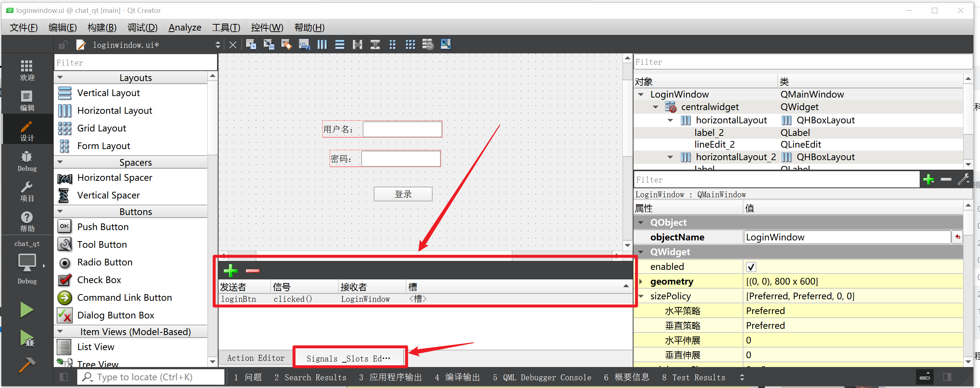Image resolution: width=980 pixels, height=388 pixels.
Task: Open the Analyze menu
Action: 185,27
